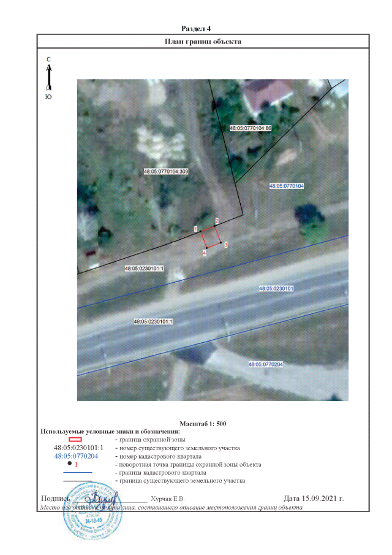Screen dimensions: 392x555
Task: Click the 48:05:0770204 label on the map
Action: tap(265, 364)
